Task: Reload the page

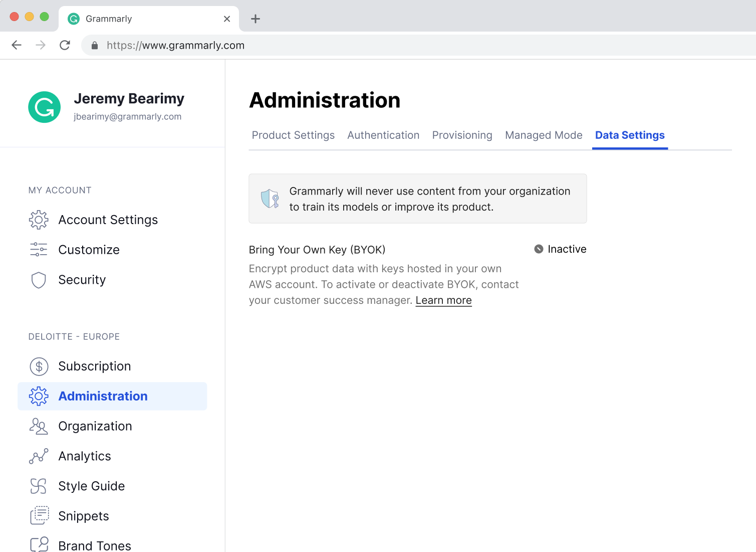Action: tap(65, 46)
